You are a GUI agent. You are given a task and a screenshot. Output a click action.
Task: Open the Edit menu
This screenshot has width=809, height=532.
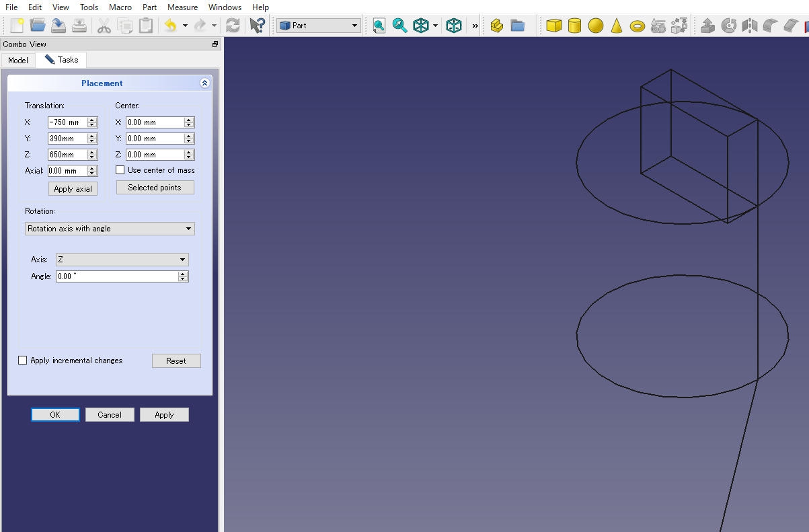point(35,7)
